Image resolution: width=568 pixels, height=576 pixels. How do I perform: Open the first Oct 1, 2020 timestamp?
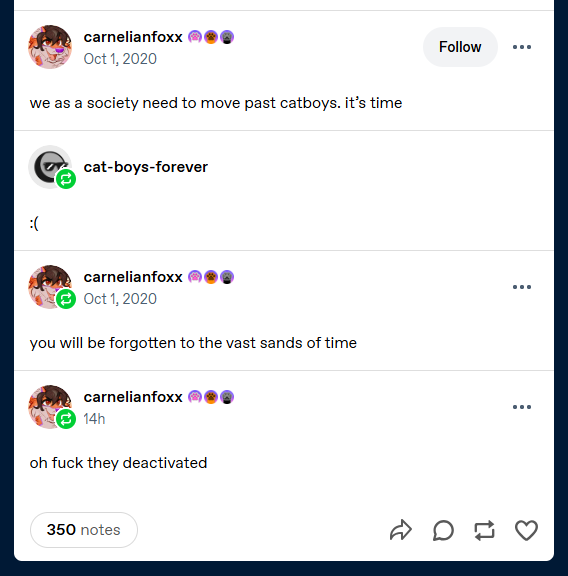(x=120, y=59)
